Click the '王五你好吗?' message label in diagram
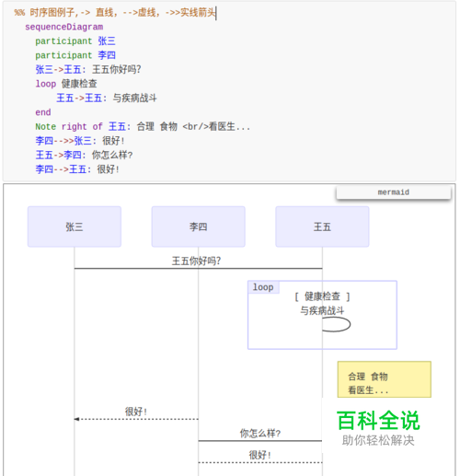 point(196,261)
